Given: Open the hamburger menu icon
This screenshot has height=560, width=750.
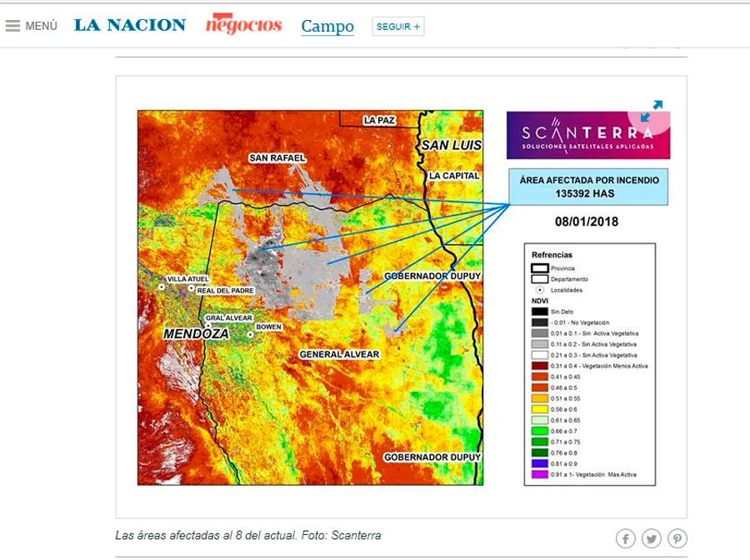Looking at the screenshot, I should tap(12, 26).
